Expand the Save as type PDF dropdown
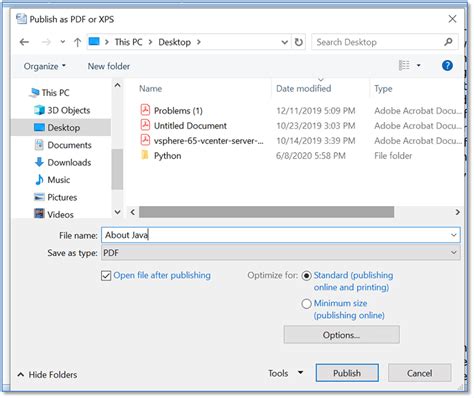Viewport: 474px width, 398px height. pyautogui.click(x=281, y=253)
